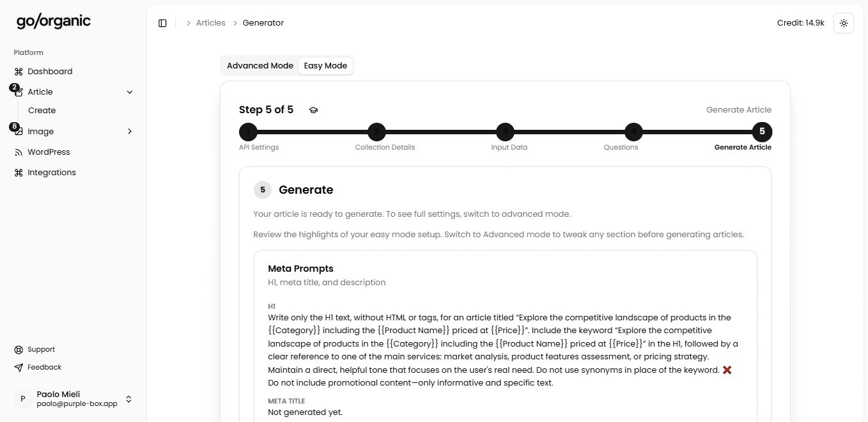The image size is (868, 422).
Task: Jump to step 1 API Settings
Action: (x=248, y=132)
